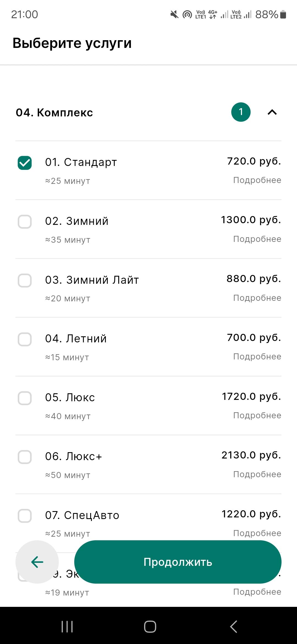The width and height of the screenshot is (297, 644).
Task: Tap the Android home navigation icon
Action: (x=150, y=627)
